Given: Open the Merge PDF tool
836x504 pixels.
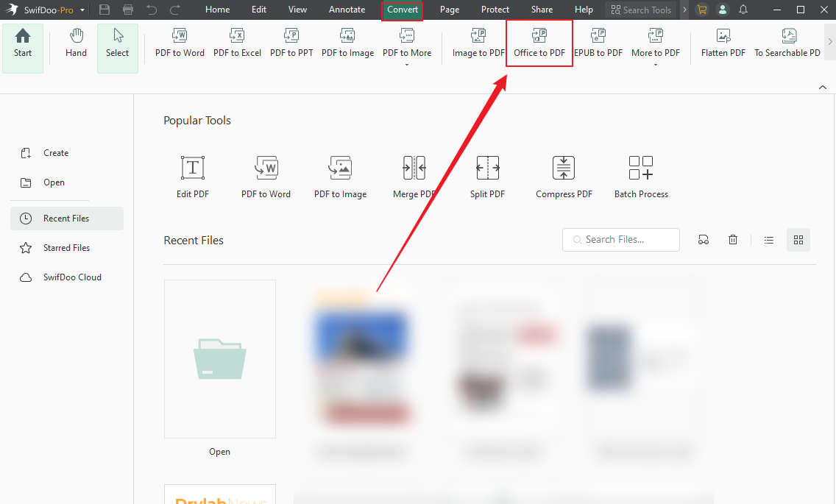Looking at the screenshot, I should [x=414, y=175].
